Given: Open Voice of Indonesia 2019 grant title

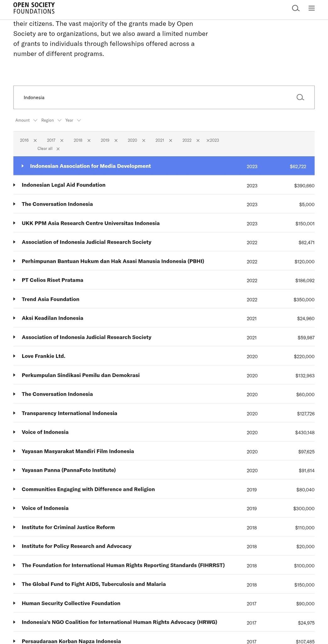Looking at the screenshot, I should click(45, 508).
